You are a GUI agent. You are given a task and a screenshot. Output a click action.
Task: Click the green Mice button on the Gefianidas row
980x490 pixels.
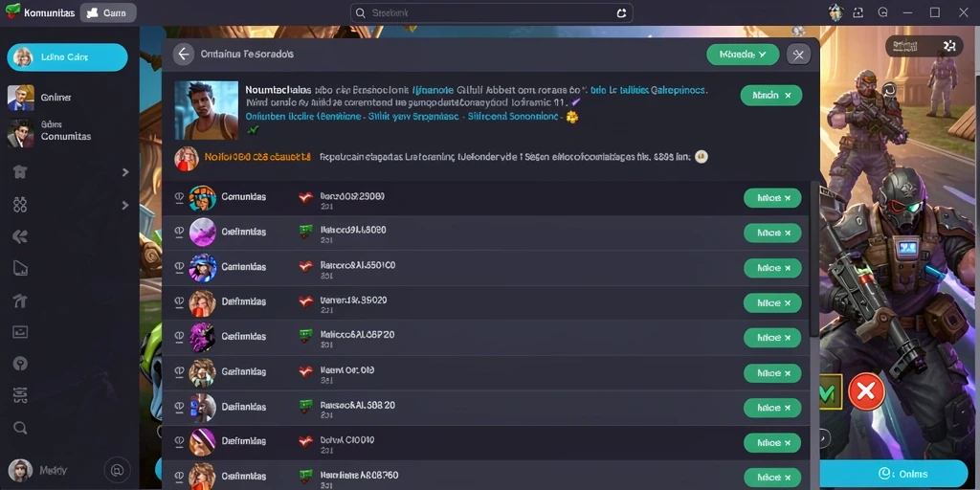tap(772, 373)
